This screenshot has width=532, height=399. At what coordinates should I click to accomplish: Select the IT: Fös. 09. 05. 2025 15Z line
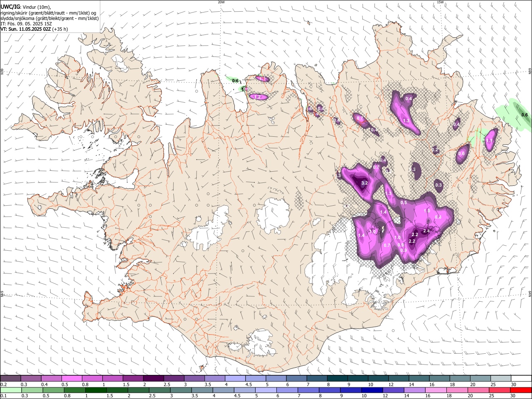(x=26, y=24)
